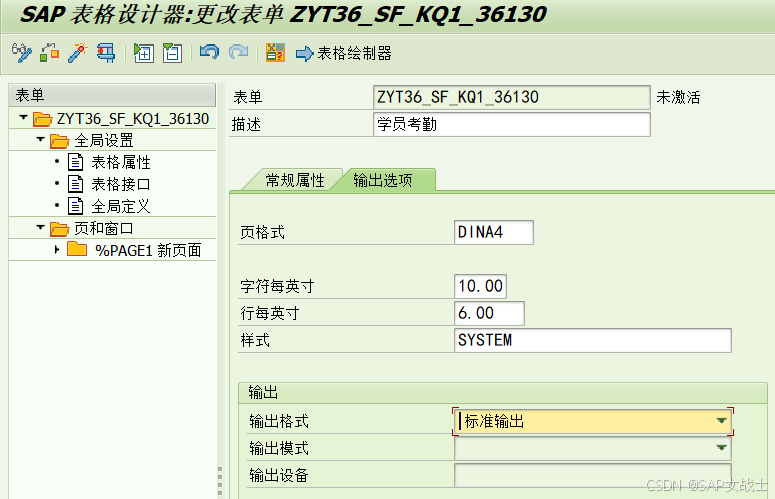Click the 样式 field SYSTEM

click(593, 340)
